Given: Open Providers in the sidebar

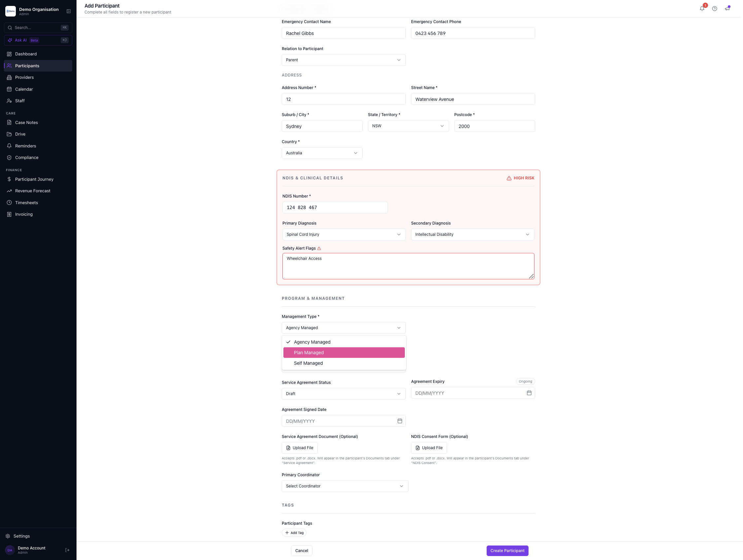Looking at the screenshot, I should tap(38, 78).
